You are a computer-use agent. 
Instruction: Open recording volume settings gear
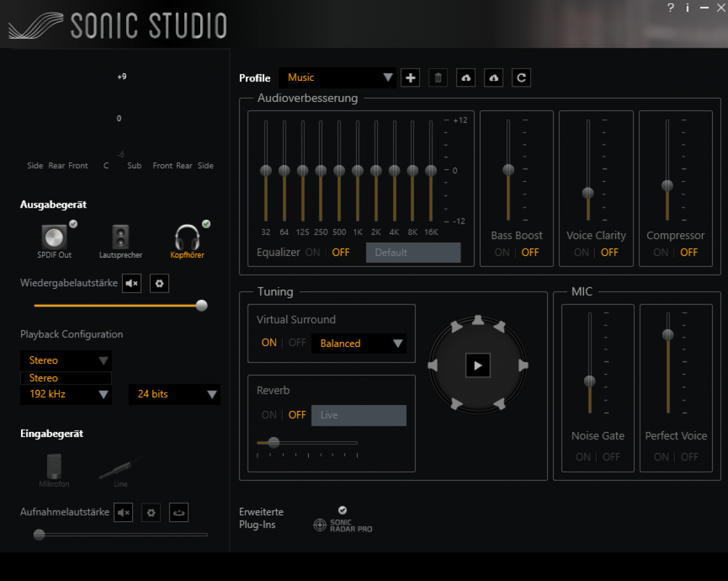tap(151, 513)
